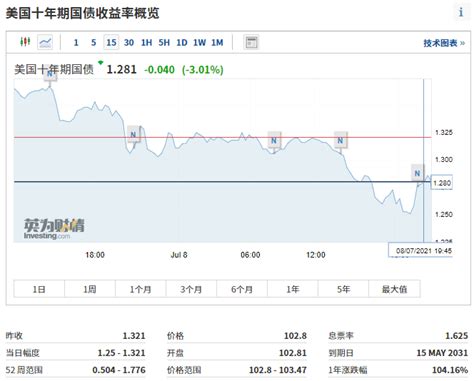Select the 5 minute interval
The height and width of the screenshot is (381, 474).
94,43
